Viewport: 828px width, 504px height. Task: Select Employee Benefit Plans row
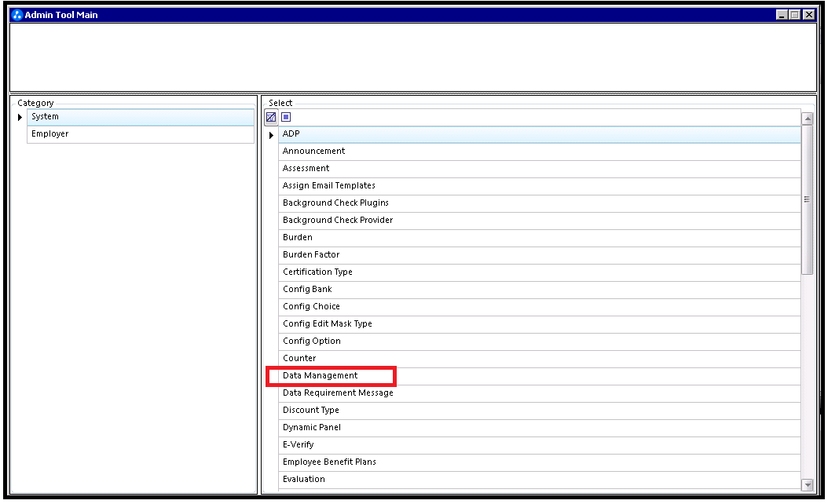540,462
